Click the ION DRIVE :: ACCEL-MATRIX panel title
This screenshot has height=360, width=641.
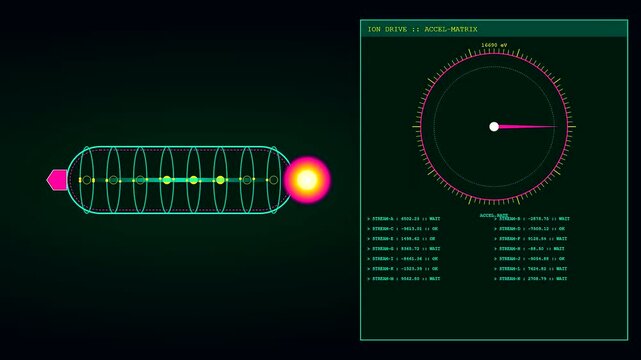tap(422, 29)
